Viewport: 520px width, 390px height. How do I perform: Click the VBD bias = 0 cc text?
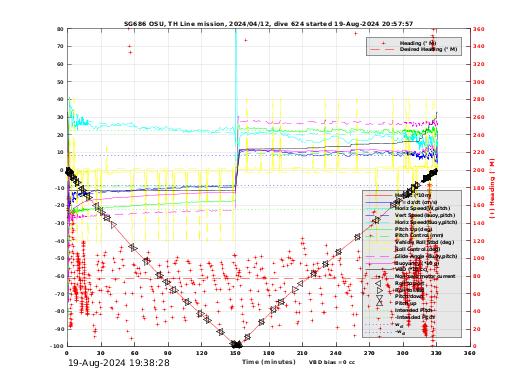pyautogui.click(x=332, y=362)
